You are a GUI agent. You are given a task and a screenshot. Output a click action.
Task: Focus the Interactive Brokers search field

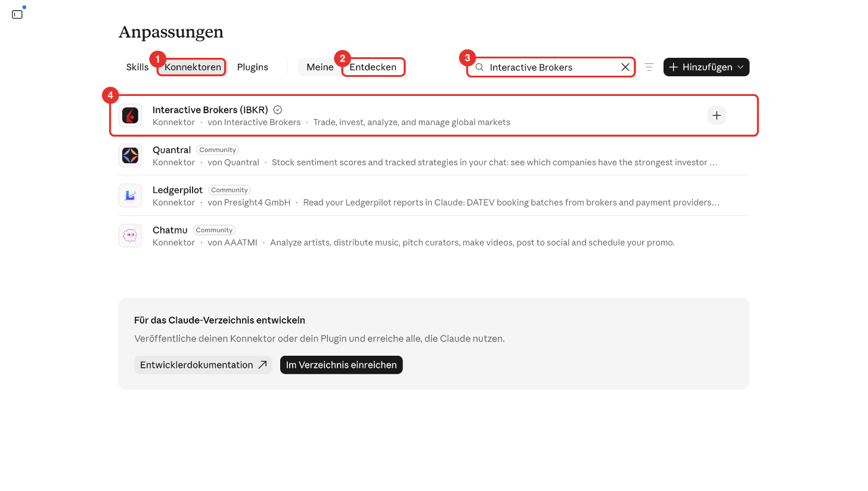click(551, 67)
